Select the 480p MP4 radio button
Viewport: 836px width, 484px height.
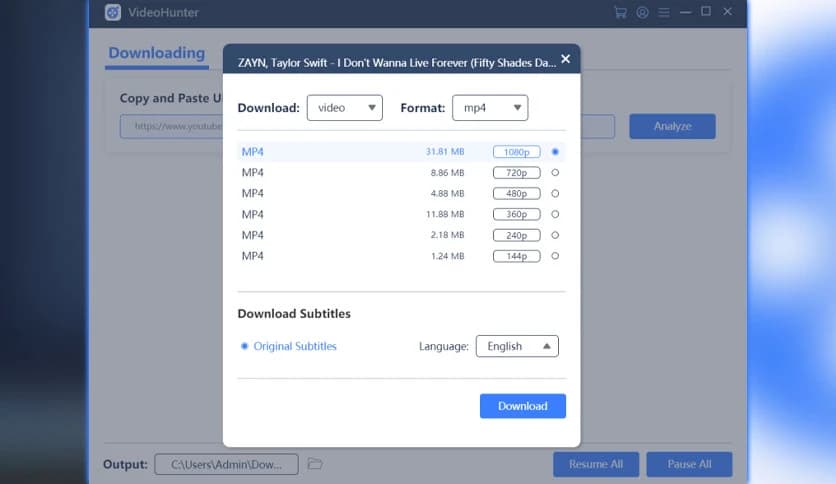(x=555, y=193)
